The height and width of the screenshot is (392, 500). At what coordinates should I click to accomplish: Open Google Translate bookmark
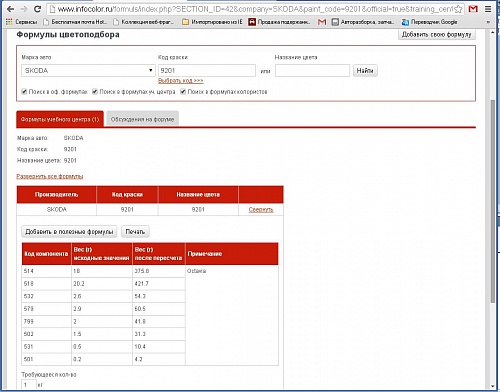click(x=430, y=22)
